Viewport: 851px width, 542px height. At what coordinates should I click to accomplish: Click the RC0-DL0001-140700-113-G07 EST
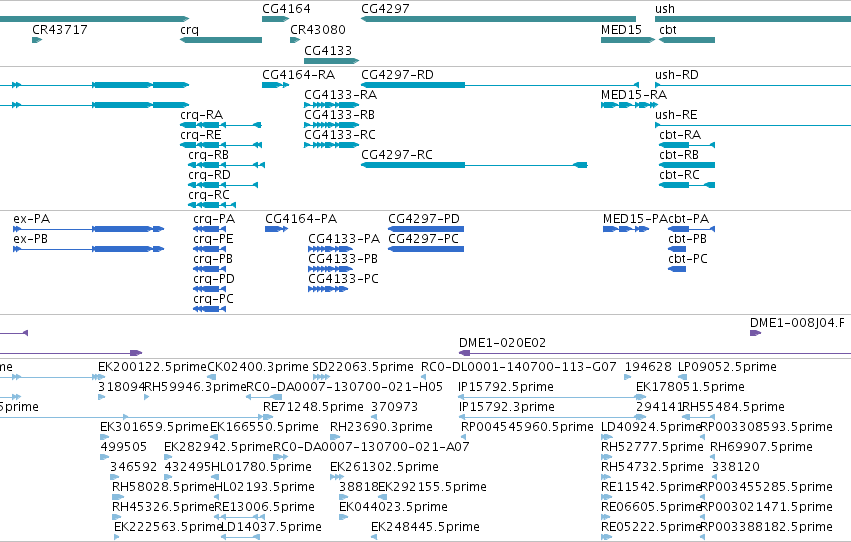(x=424, y=377)
